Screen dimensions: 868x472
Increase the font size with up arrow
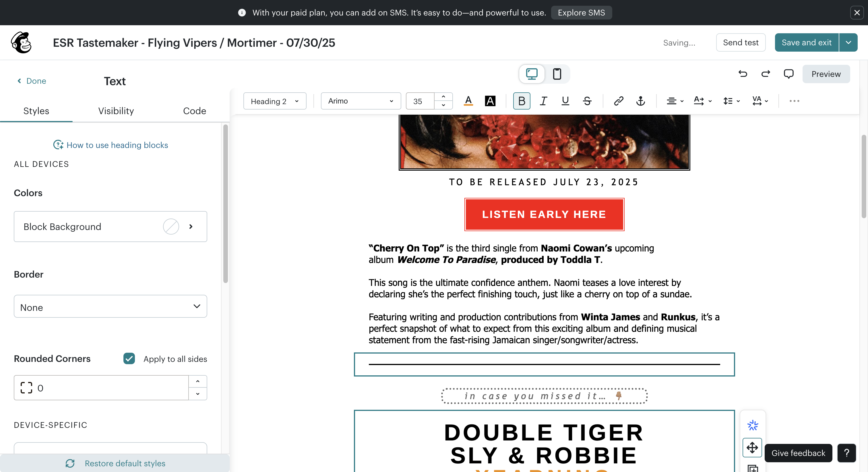point(443,97)
